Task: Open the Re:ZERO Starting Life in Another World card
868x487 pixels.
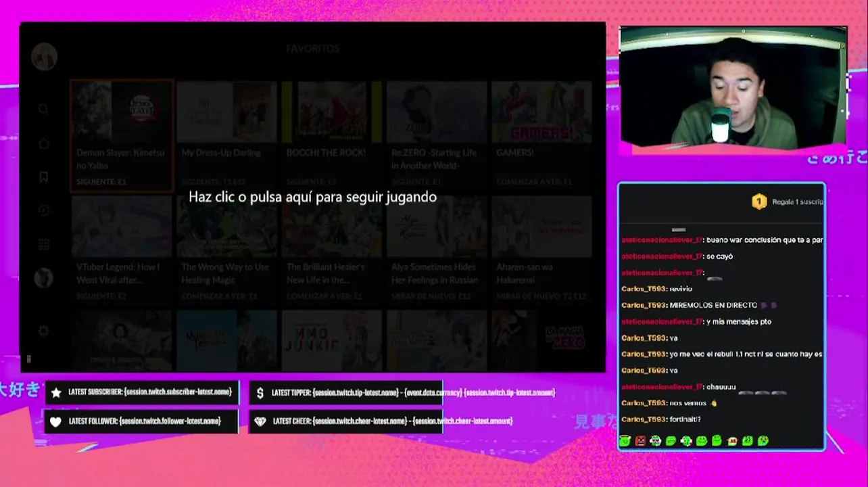Action: tap(437, 134)
